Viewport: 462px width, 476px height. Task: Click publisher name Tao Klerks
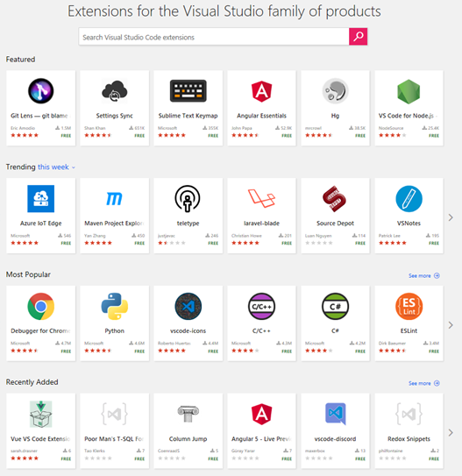coord(95,451)
